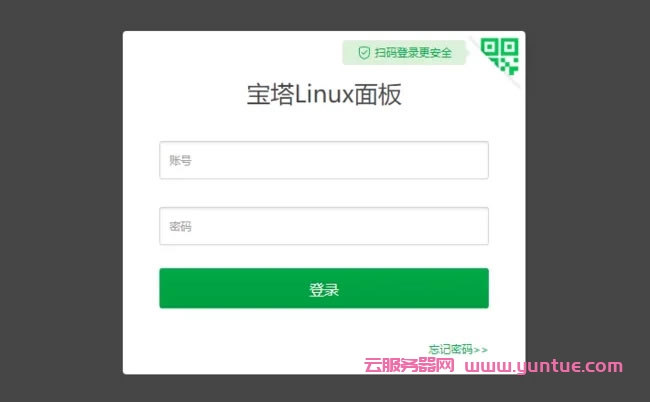Click the 登录 text on the green button
The width and height of the screenshot is (650, 402).
[324, 289]
